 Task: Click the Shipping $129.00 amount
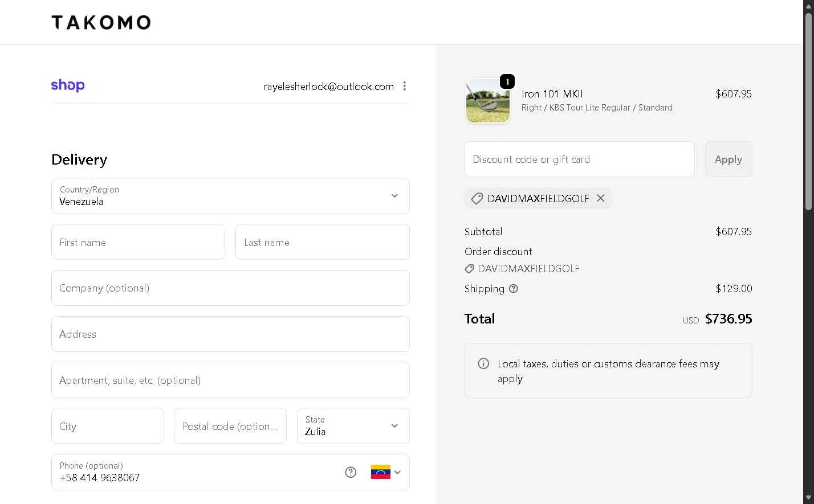[x=734, y=289]
